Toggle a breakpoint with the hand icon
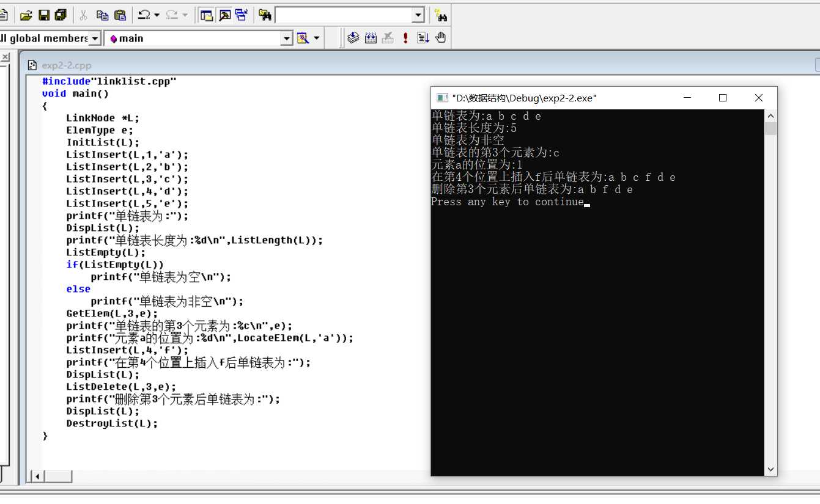The image size is (820, 504). point(440,38)
